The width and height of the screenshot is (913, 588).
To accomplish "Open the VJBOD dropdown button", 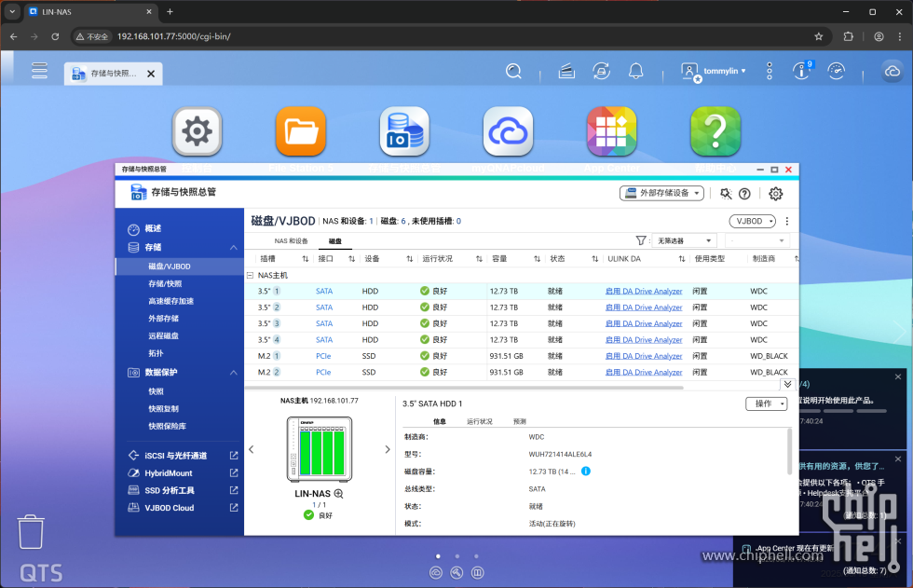I will pos(753,221).
